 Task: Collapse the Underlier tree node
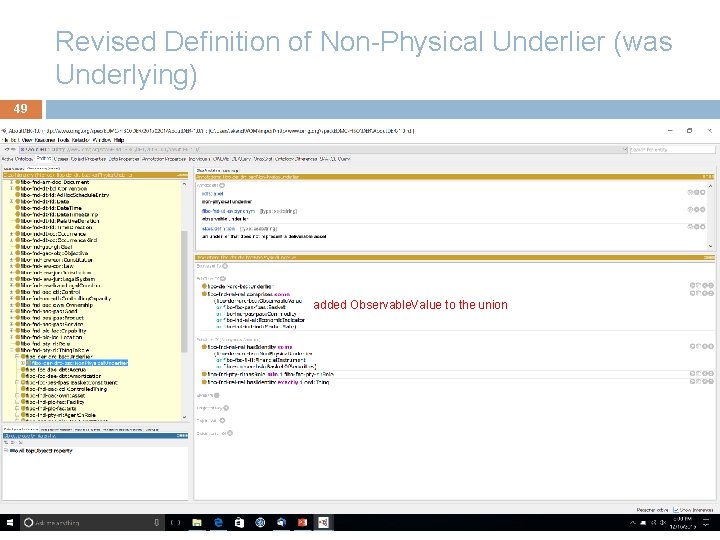17,356
